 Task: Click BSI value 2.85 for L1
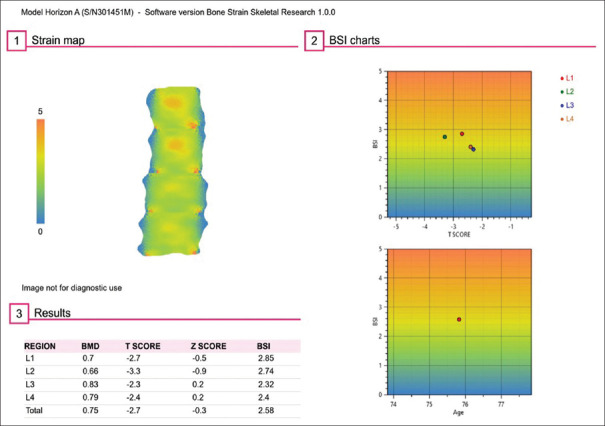pyautogui.click(x=266, y=358)
